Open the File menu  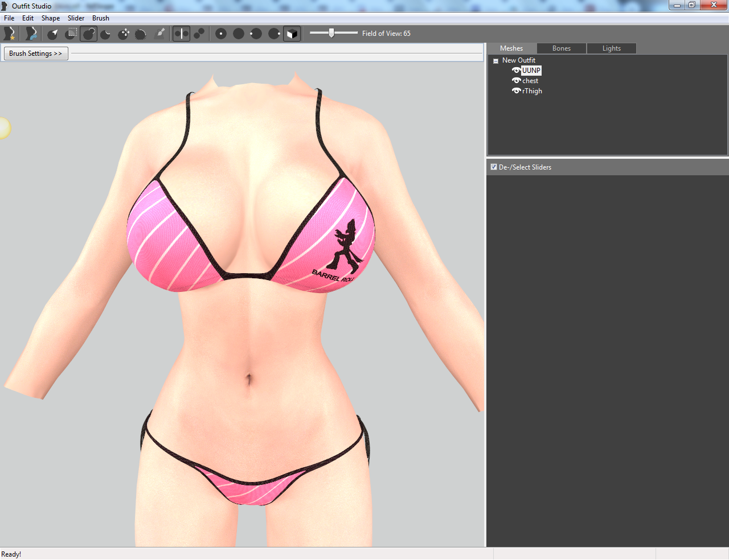(x=9, y=18)
